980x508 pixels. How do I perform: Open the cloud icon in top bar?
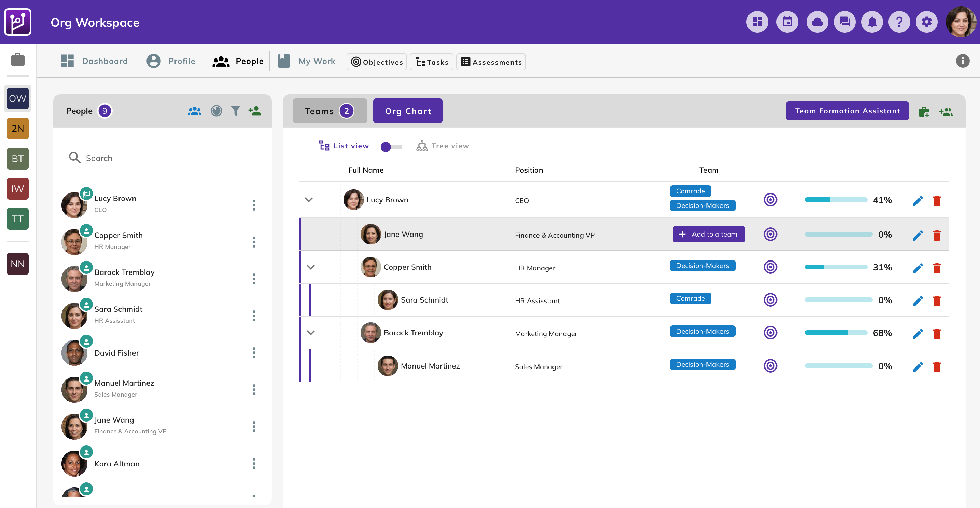817,22
